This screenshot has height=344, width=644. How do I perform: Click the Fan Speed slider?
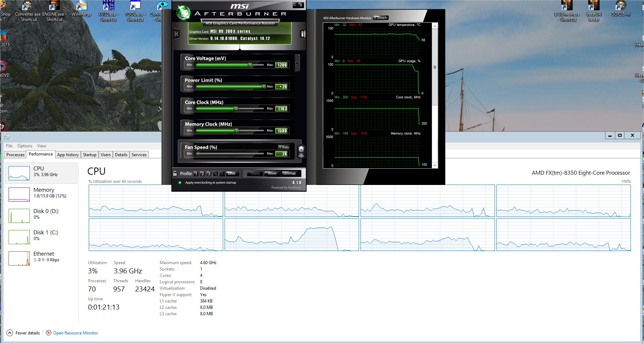tap(230, 154)
